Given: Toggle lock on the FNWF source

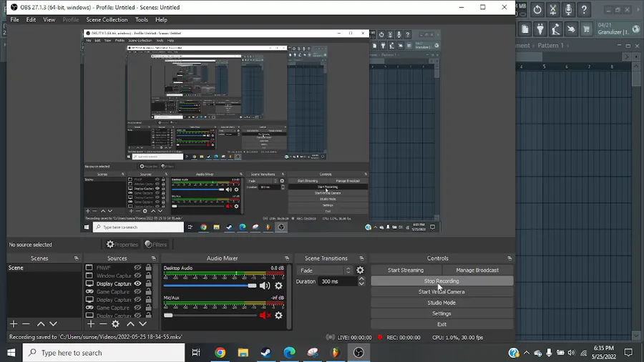Looking at the screenshot, I should 148,267.
